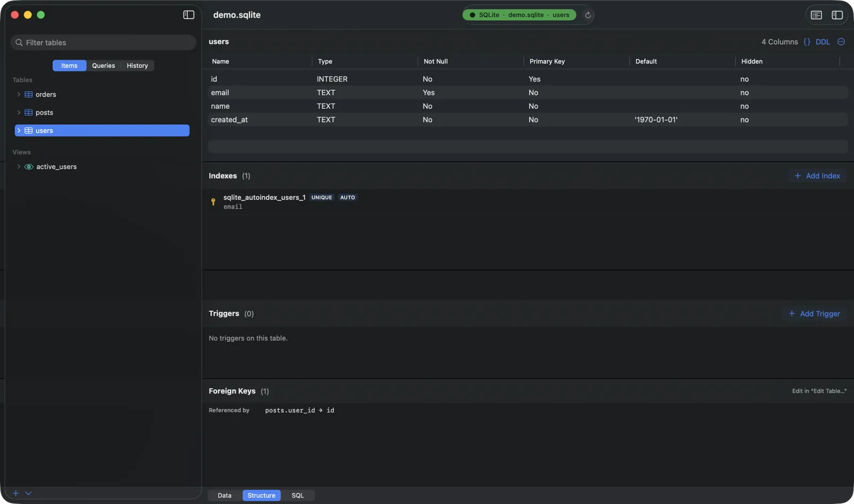Select the Structure tab
The image size is (854, 504).
[x=262, y=495]
